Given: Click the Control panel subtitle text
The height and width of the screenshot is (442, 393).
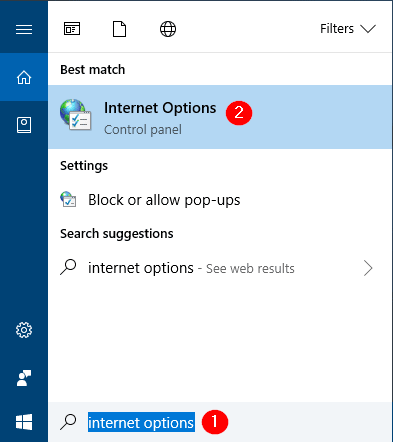Looking at the screenshot, I should (x=143, y=130).
